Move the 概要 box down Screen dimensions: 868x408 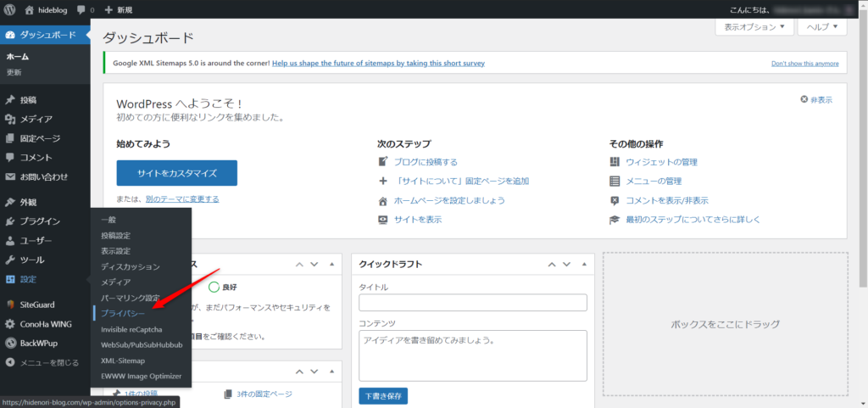coord(314,372)
